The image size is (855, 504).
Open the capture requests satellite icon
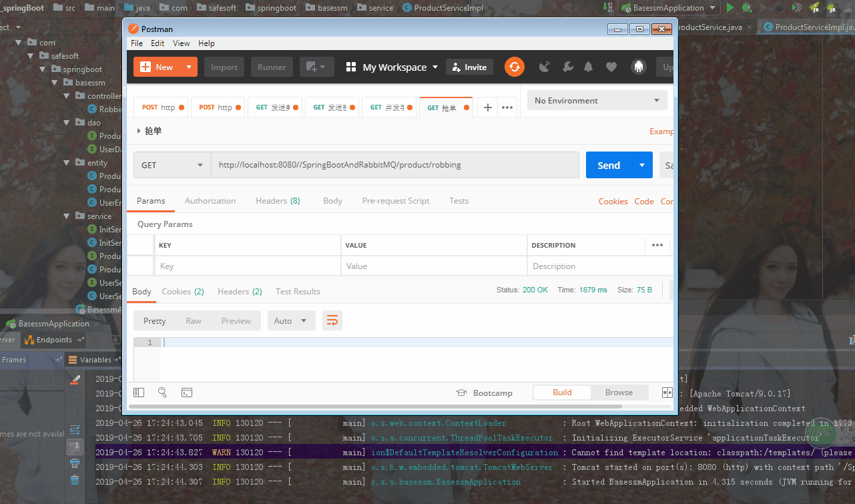(x=545, y=67)
